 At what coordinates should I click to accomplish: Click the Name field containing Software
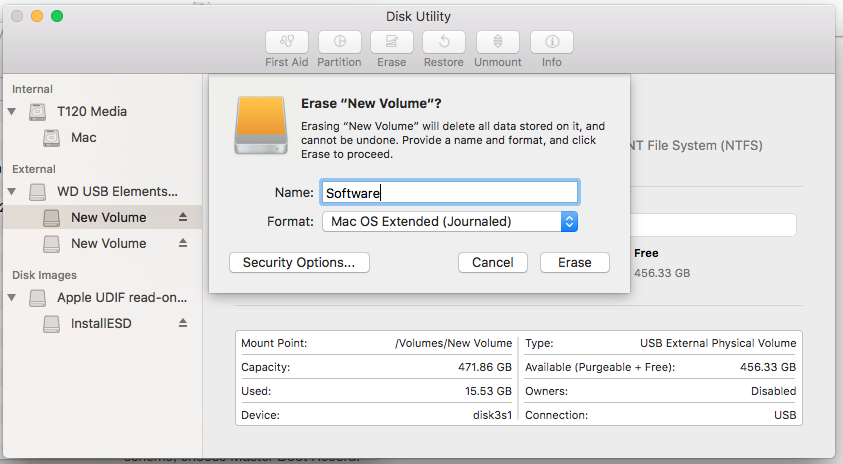pos(450,192)
